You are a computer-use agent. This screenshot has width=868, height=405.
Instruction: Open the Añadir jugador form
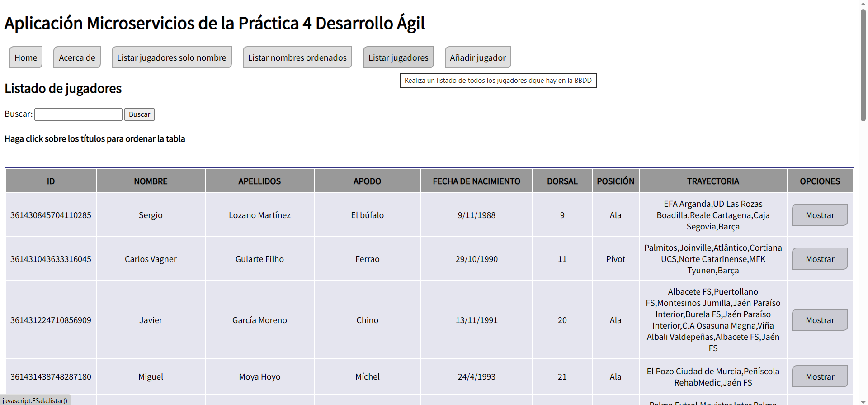(x=478, y=57)
